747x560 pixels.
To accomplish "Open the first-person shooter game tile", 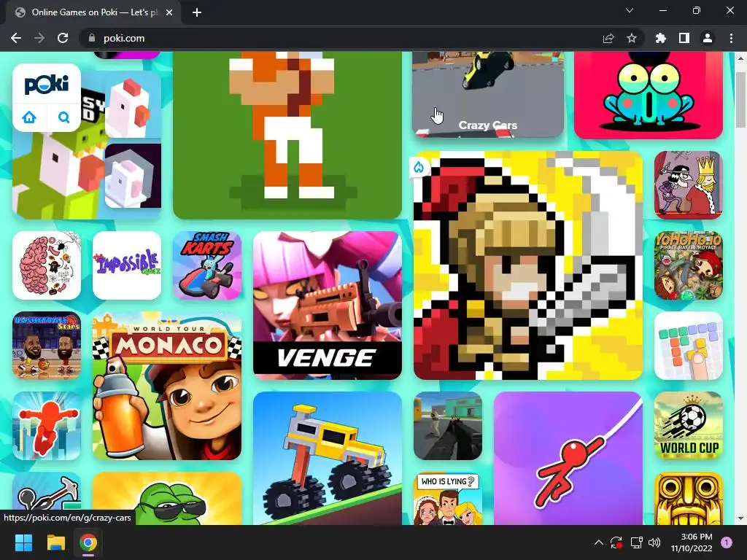I will coord(448,426).
